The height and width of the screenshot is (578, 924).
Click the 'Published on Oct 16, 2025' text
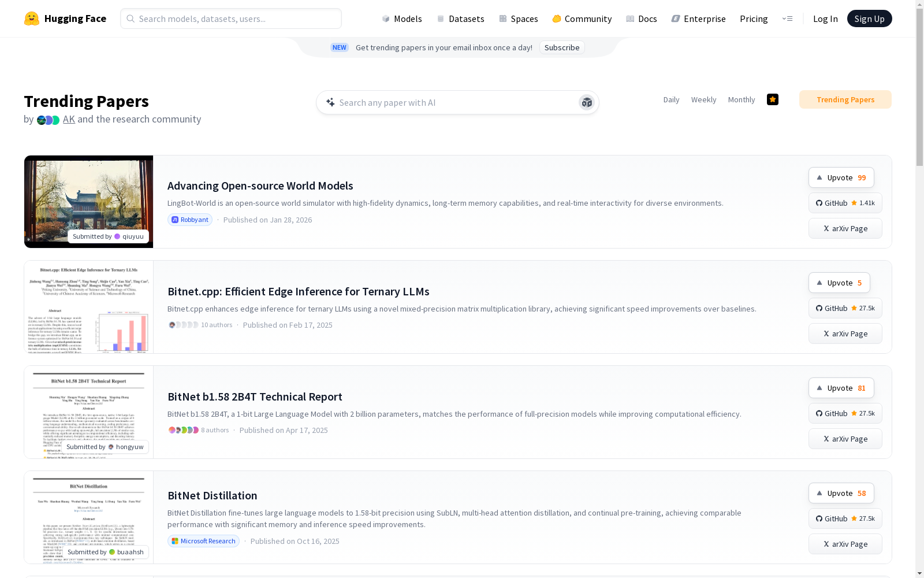[x=295, y=541]
